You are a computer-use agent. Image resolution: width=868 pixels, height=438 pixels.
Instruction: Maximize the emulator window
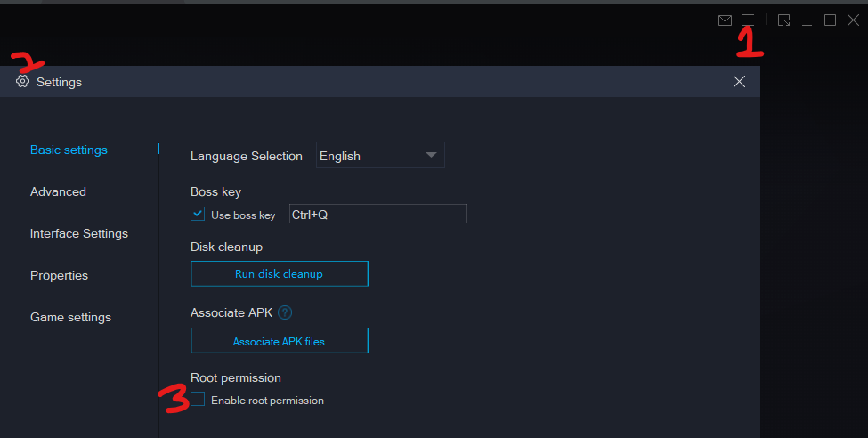tap(830, 20)
